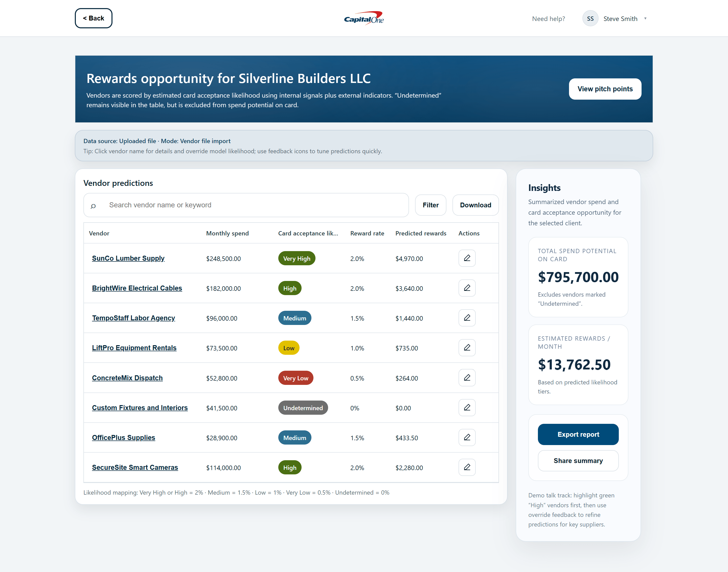Click the High badge for BrightWire
This screenshot has width=728, height=572.
[289, 288]
